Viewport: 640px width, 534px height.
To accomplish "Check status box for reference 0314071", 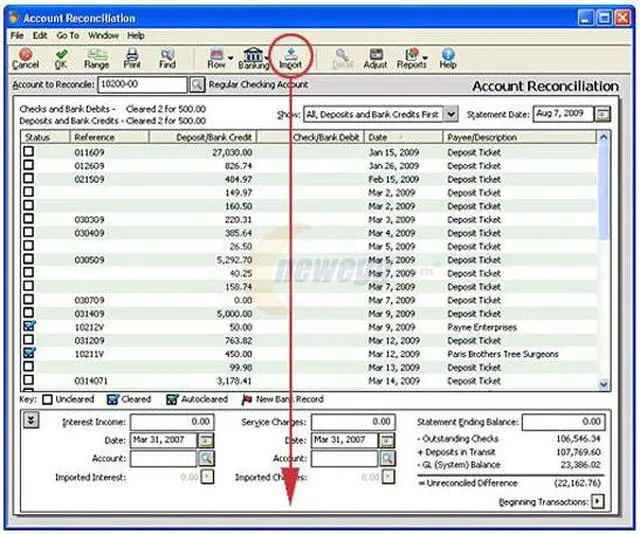I will (29, 380).
